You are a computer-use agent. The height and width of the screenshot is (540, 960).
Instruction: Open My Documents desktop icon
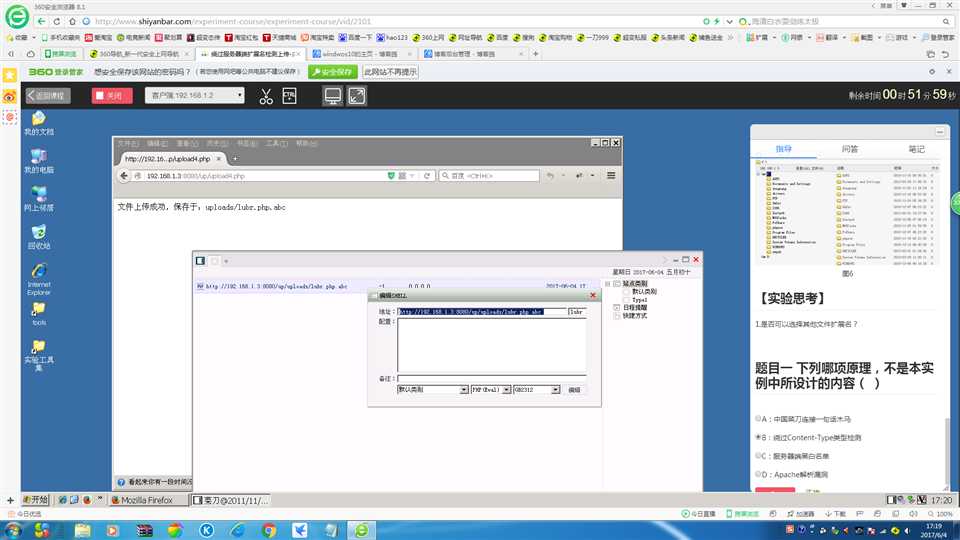click(39, 123)
